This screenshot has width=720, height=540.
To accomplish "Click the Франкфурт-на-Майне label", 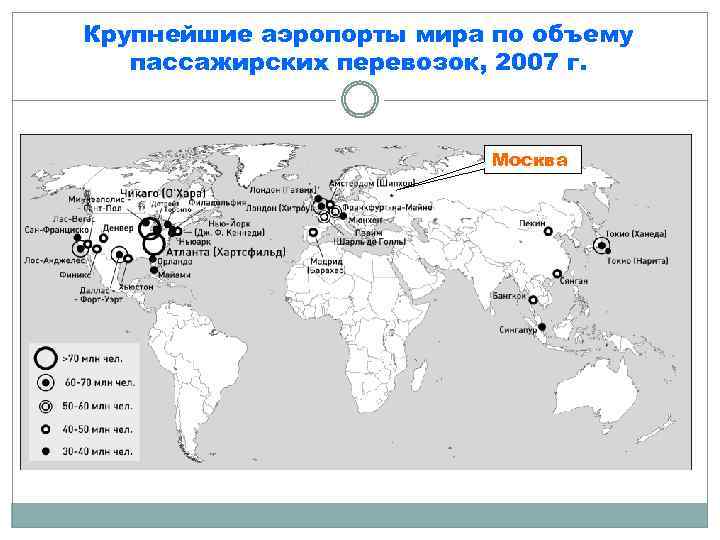I will 387,208.
